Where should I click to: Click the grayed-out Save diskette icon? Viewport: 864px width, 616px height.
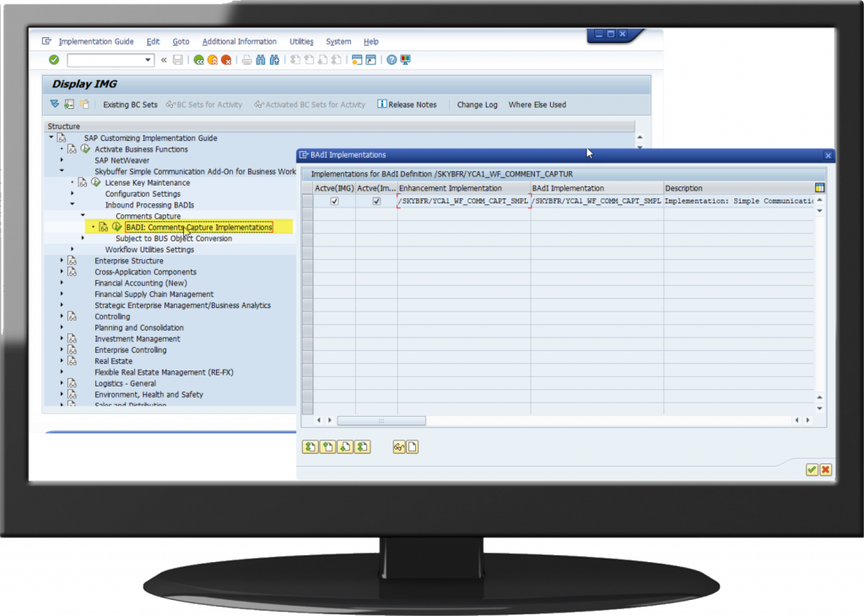tap(178, 60)
